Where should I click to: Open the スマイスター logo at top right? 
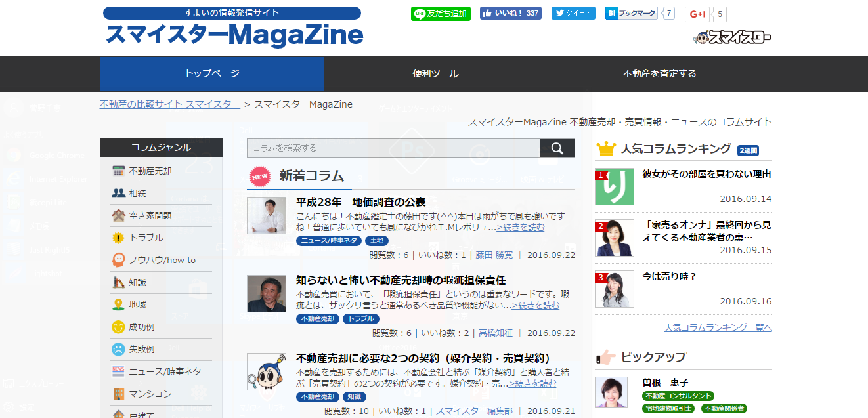pyautogui.click(x=732, y=37)
